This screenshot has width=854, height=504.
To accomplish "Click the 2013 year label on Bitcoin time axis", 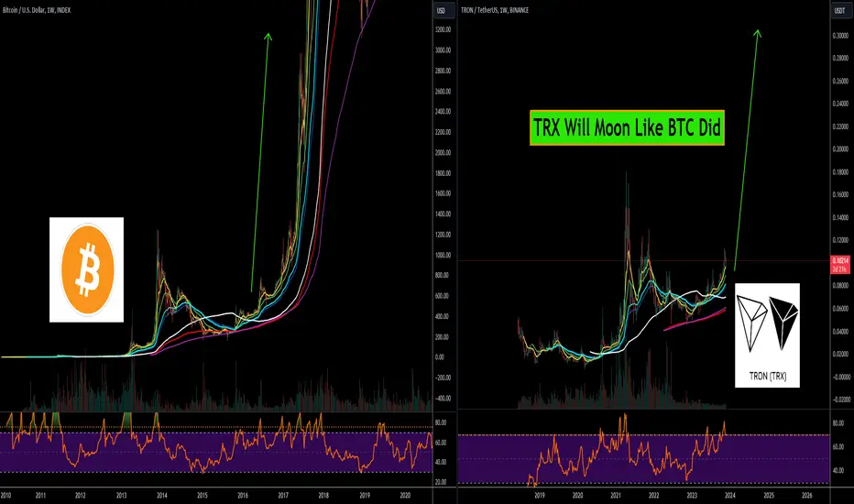I will [122, 495].
